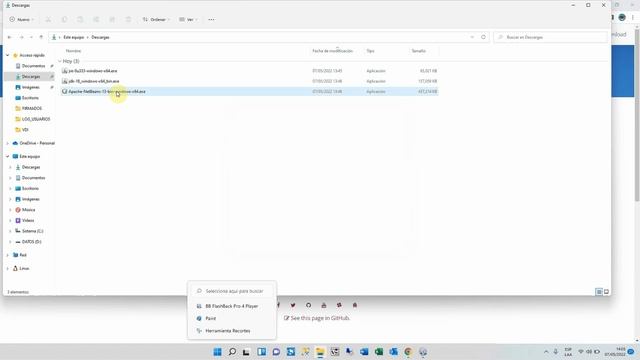
Task: Click the Tipo column header
Action: click(370, 51)
